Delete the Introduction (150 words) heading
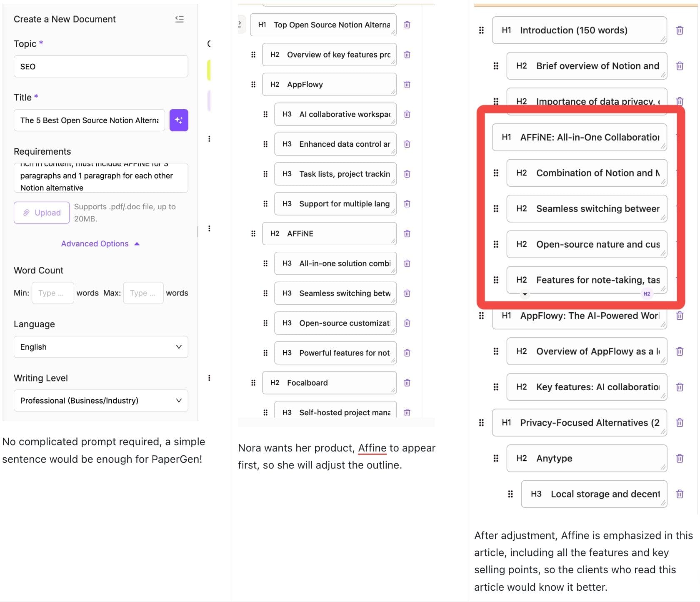This screenshot has height=602, width=700. tap(680, 30)
